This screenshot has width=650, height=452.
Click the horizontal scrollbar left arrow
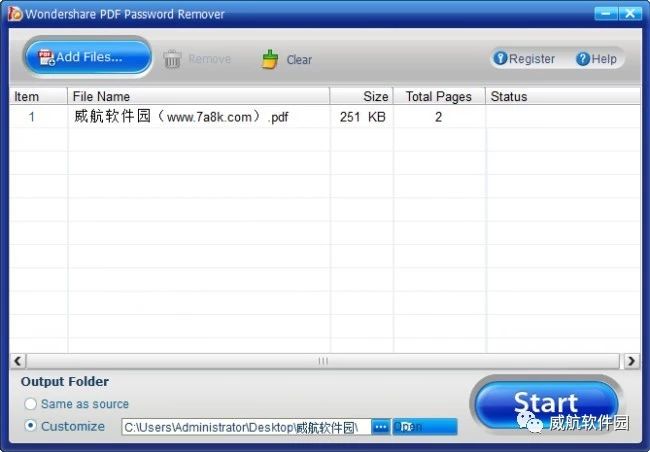[x=17, y=361]
